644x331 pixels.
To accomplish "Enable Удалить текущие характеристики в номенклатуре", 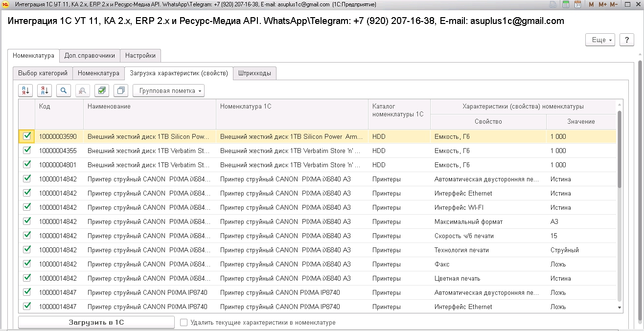I will click(x=184, y=323).
